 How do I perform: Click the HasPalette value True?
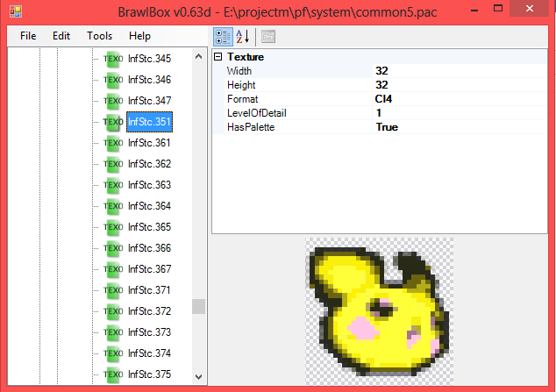tap(387, 127)
